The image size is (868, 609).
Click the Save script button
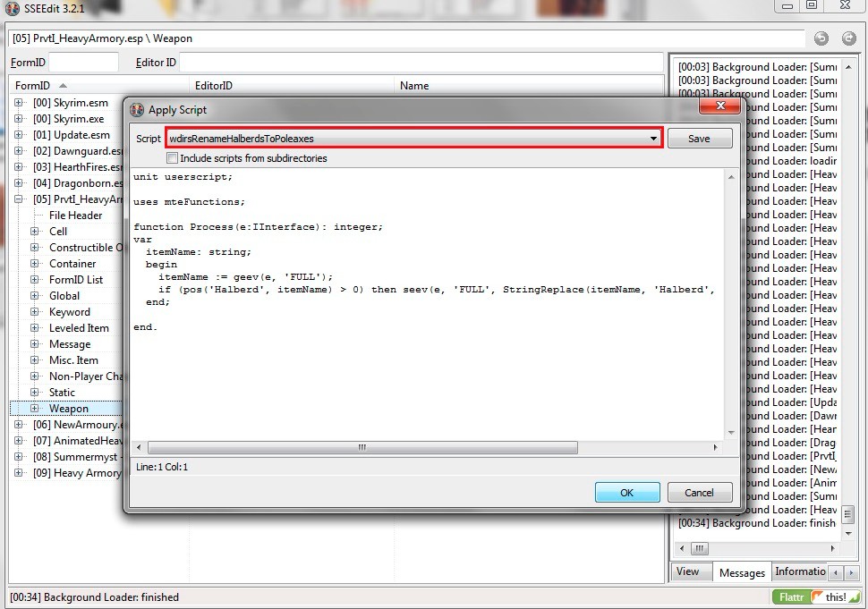pyautogui.click(x=699, y=139)
